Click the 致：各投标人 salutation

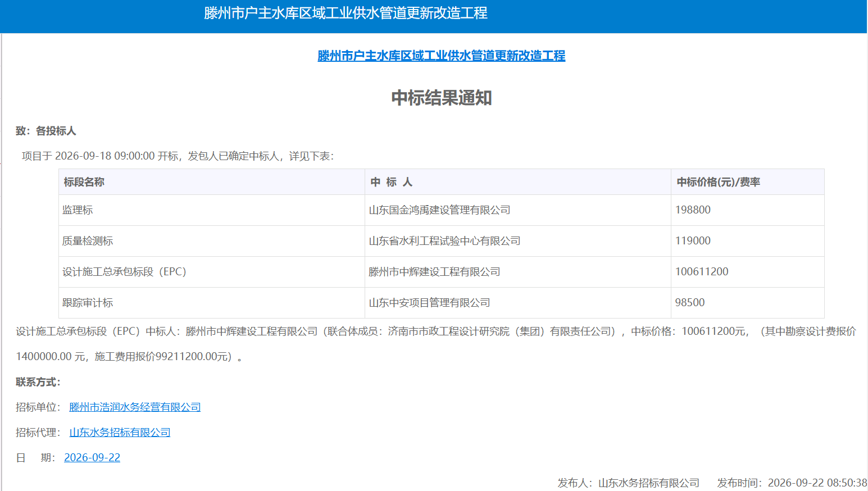point(46,131)
